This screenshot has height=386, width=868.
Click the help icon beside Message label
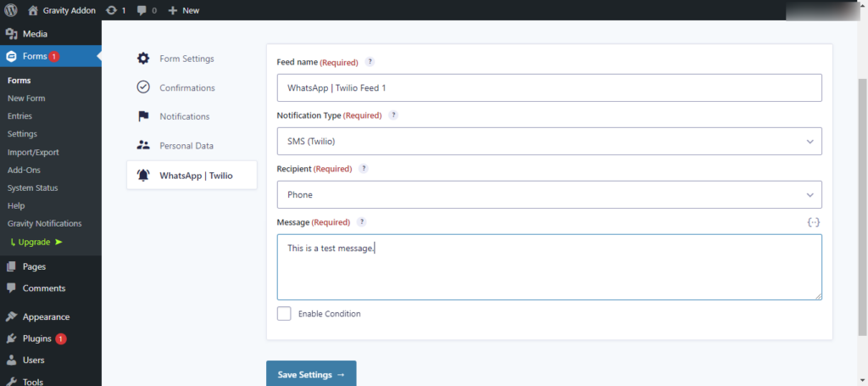(362, 222)
